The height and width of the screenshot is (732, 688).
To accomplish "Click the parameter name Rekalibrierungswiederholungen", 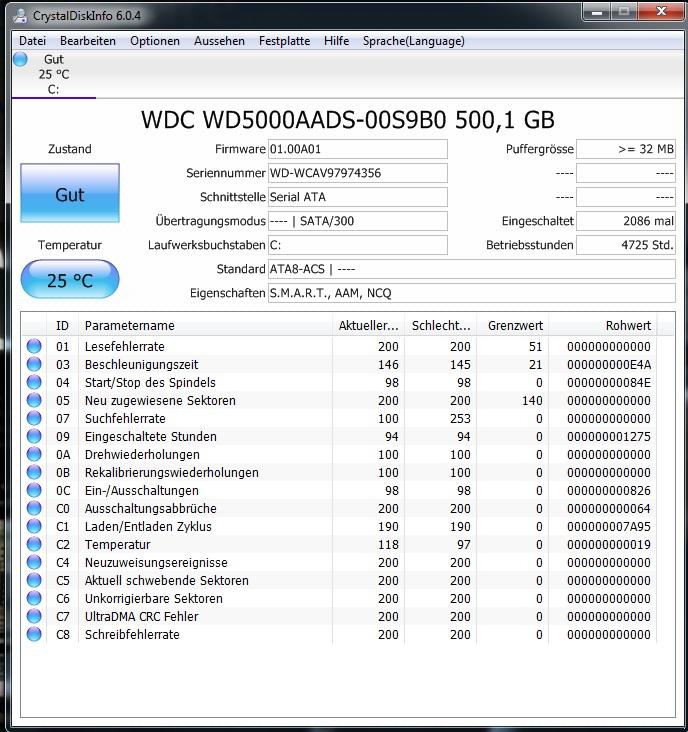I will [x=171, y=472].
